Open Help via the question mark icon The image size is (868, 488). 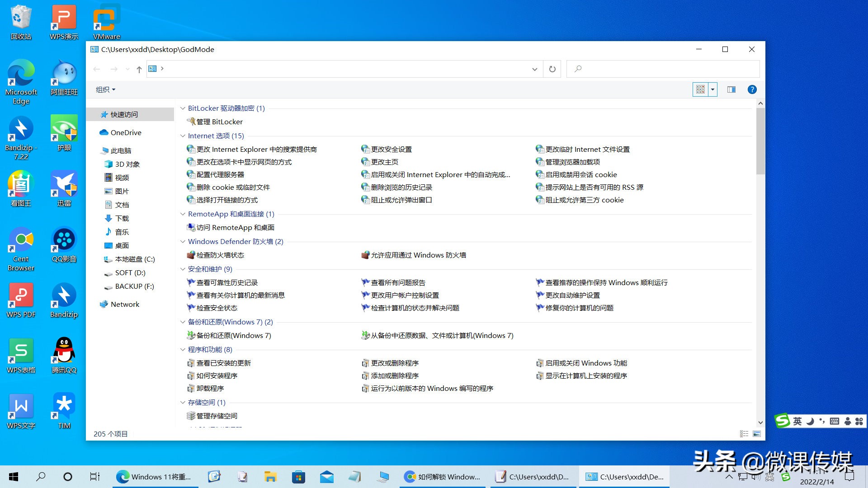tap(752, 89)
